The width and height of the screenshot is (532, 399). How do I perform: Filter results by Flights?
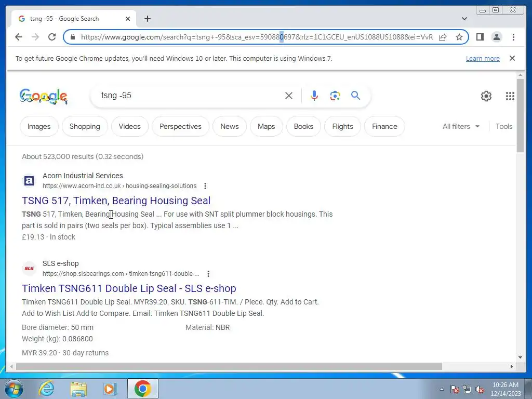click(x=343, y=126)
